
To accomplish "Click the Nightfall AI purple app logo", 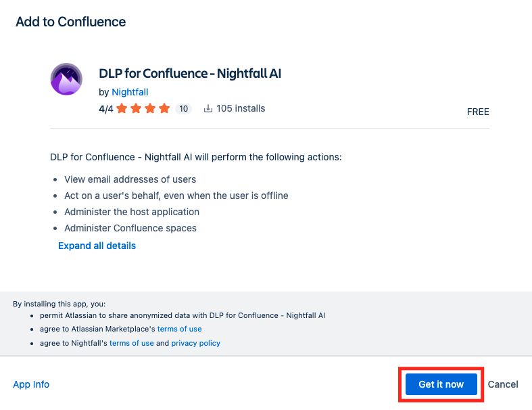I will (66, 79).
